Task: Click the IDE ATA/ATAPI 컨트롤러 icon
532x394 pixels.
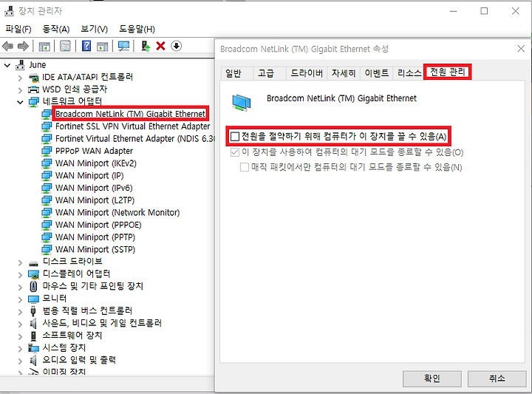Action: pos(33,78)
